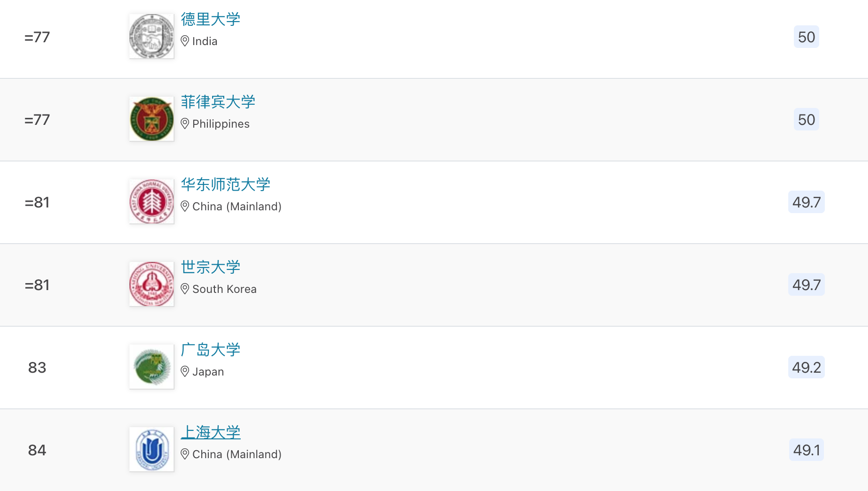This screenshot has height=491, width=868.
Task: Open the 上海大学 underlined link
Action: point(211,433)
